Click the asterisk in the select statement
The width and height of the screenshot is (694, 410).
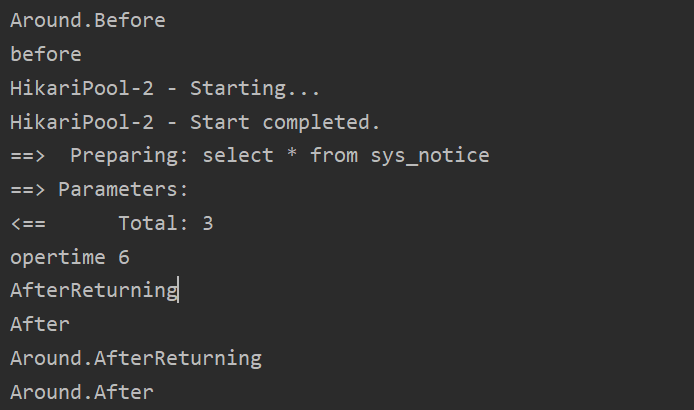point(292,157)
